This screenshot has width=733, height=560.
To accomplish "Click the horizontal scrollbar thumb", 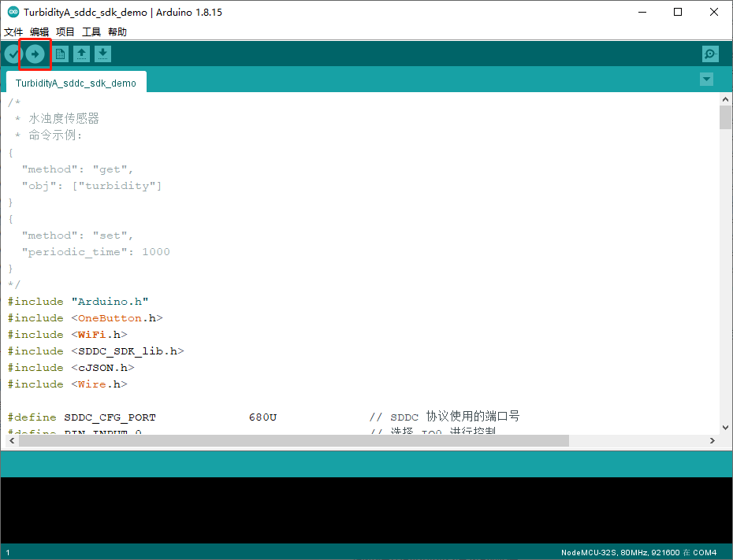I will tap(293, 440).
